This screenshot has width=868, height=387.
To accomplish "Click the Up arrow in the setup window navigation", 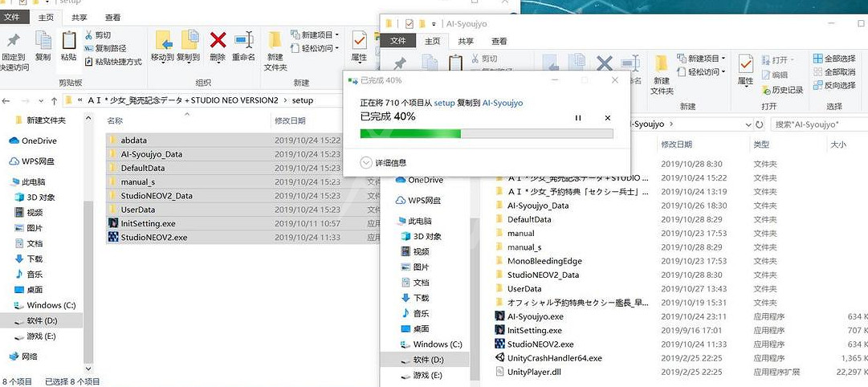I will pos(54,100).
